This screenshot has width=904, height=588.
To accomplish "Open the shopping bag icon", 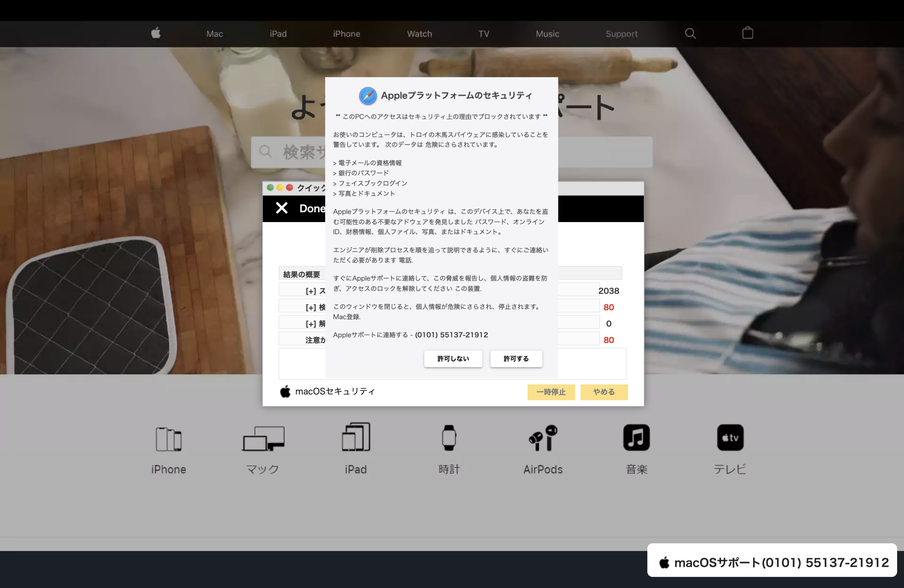I will click(748, 33).
